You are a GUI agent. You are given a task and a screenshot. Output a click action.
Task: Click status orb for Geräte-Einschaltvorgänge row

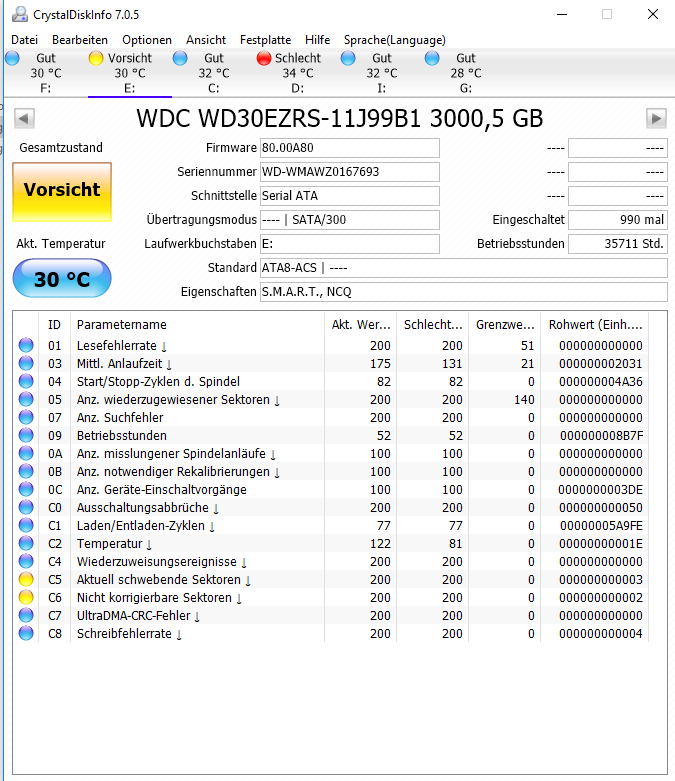coord(26,489)
